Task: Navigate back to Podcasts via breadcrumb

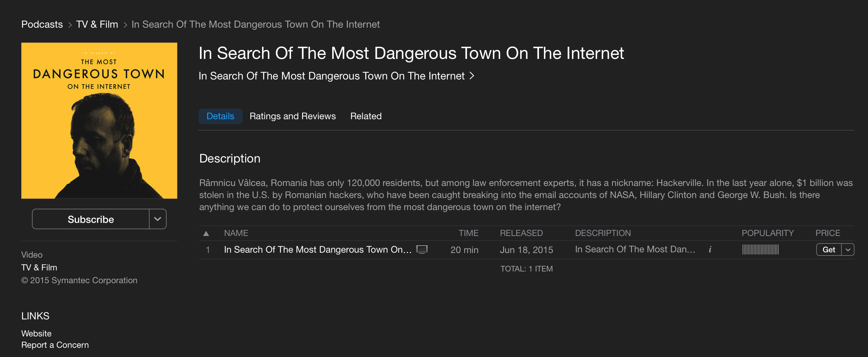Action: (x=41, y=24)
